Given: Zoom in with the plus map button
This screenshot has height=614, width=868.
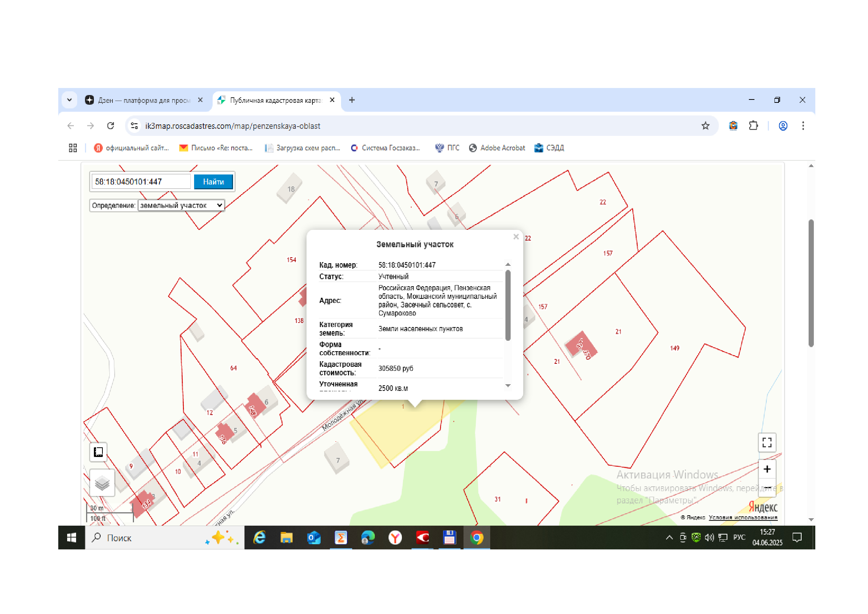Looking at the screenshot, I should pyautogui.click(x=767, y=469).
